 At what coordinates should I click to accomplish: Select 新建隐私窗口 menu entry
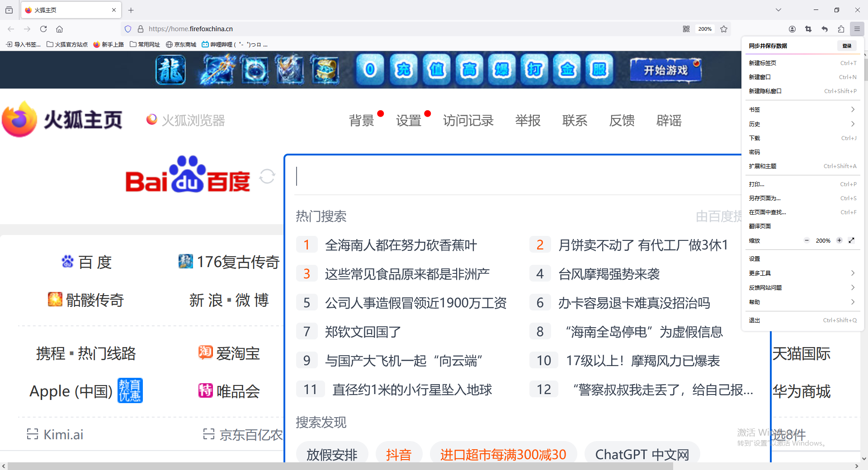click(802, 91)
